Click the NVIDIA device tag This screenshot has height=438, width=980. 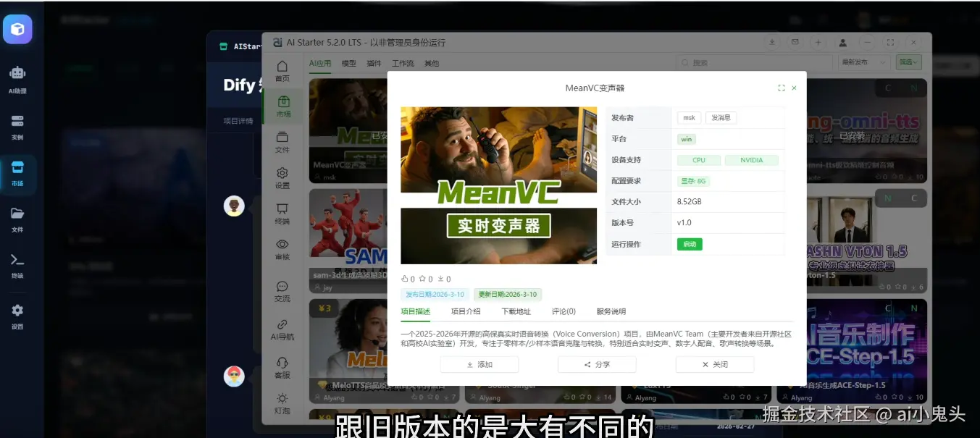[x=751, y=160]
